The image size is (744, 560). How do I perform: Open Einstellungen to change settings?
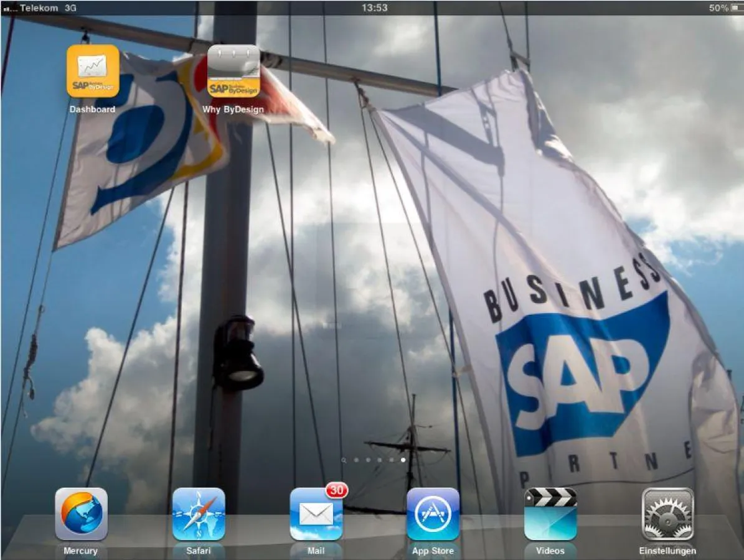tap(666, 513)
